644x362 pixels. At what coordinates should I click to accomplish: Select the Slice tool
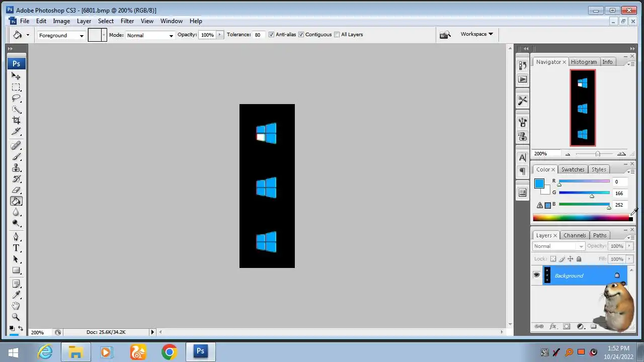point(16,132)
